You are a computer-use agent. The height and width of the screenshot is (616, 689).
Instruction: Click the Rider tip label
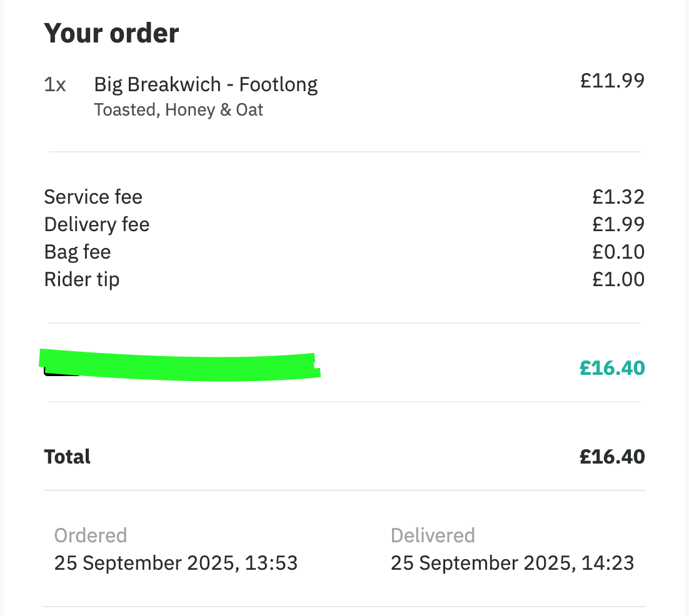coord(81,279)
